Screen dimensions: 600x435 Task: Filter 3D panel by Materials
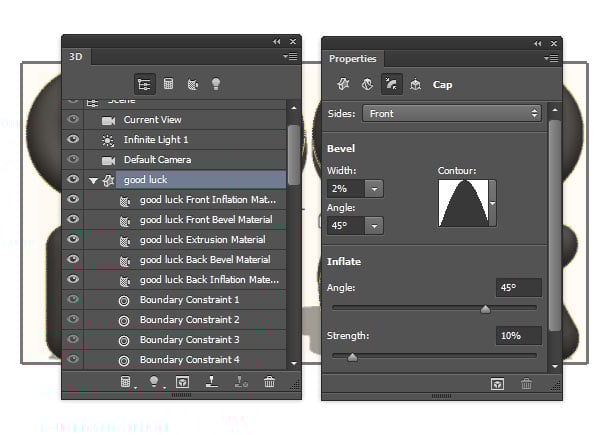(192, 84)
